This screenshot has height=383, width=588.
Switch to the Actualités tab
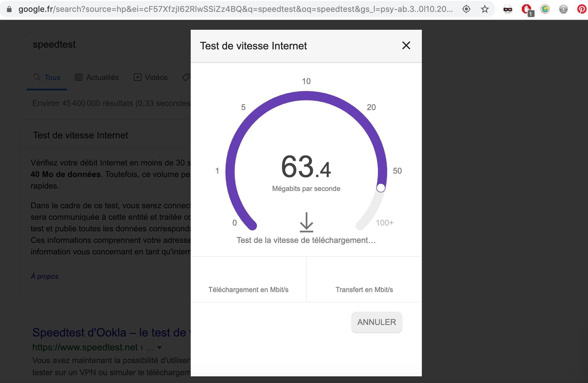97,77
